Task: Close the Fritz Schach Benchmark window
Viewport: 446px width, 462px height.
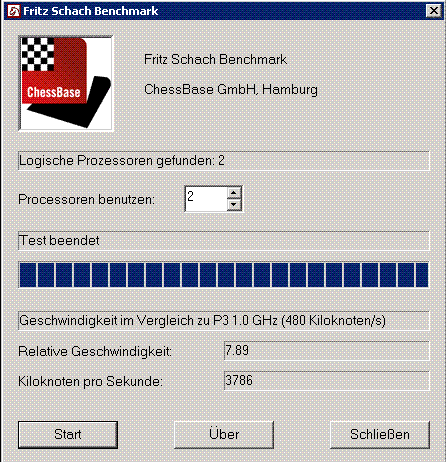Action: pyautogui.click(x=434, y=11)
